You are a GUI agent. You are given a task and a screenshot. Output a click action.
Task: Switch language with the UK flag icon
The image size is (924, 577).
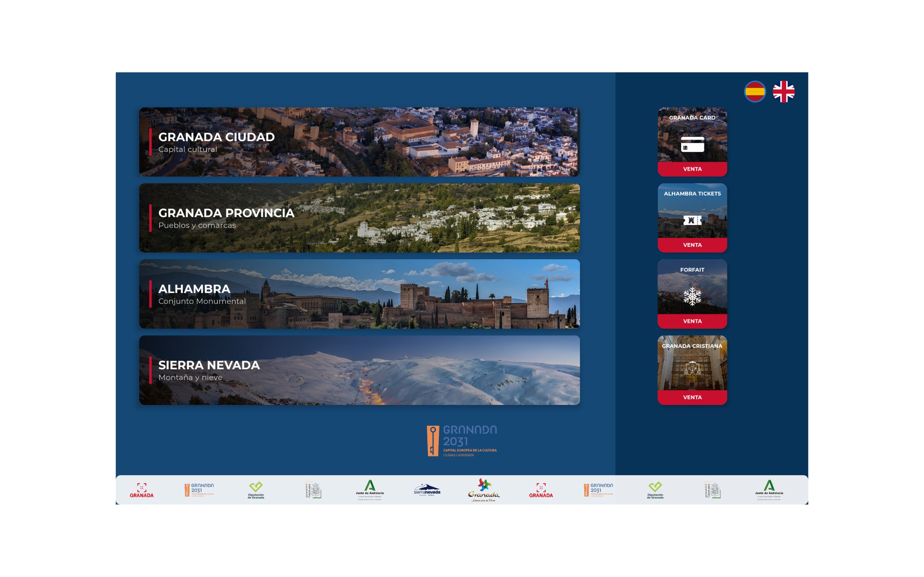pos(784,92)
